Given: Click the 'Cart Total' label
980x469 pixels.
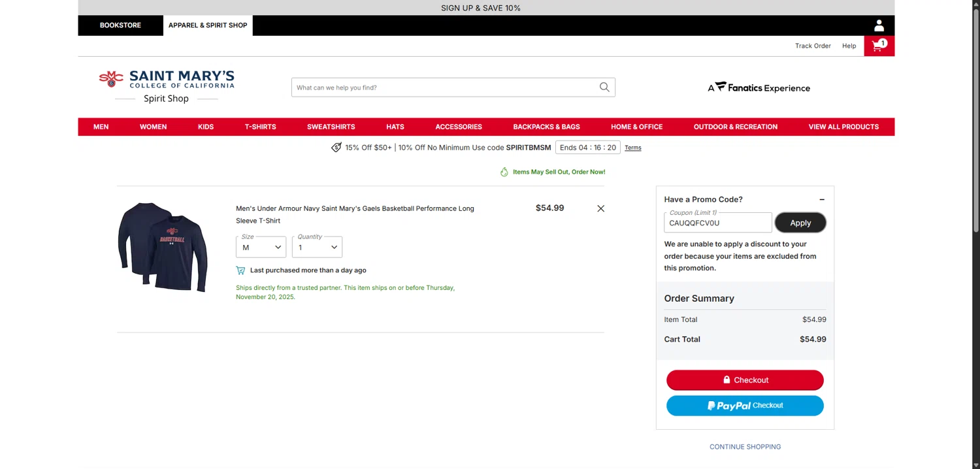Looking at the screenshot, I should [682, 340].
